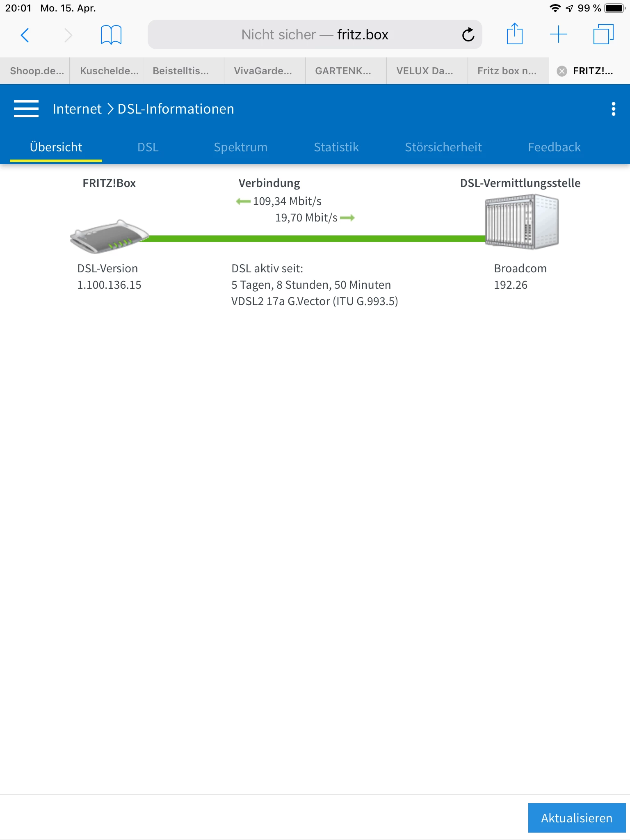Viewport: 630px width, 840px height.
Task: Switch to the VELUX Da... browser tab
Action: coord(427,71)
